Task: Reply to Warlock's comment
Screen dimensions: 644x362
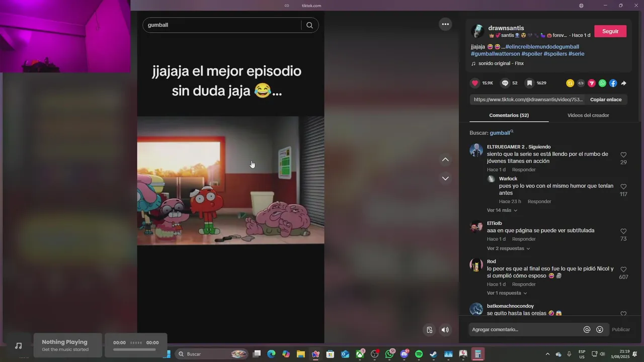Action: (539, 202)
